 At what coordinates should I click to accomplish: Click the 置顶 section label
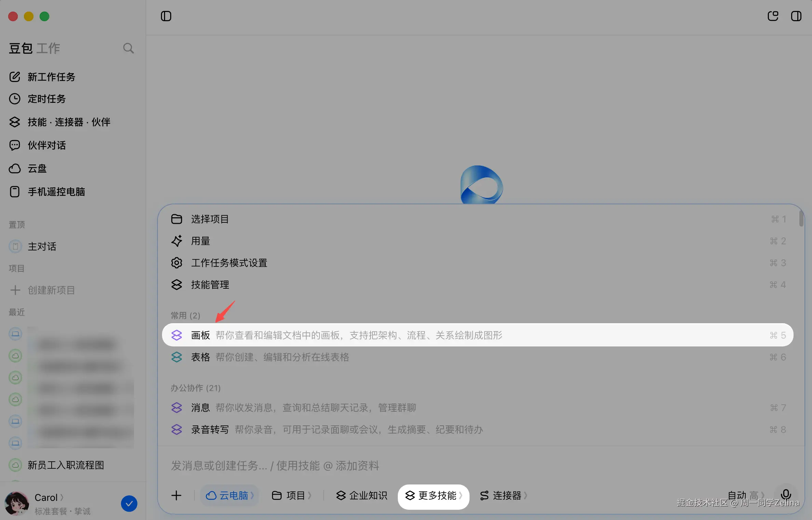click(x=17, y=224)
